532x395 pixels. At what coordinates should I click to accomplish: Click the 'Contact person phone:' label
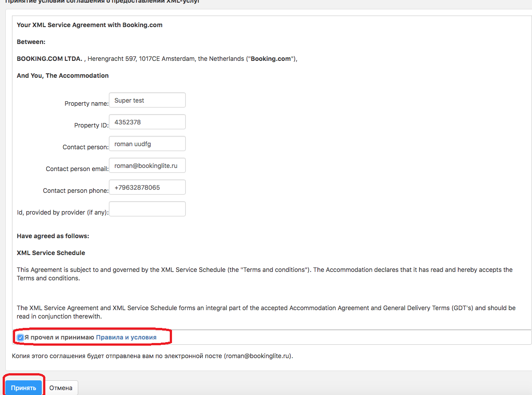point(76,191)
